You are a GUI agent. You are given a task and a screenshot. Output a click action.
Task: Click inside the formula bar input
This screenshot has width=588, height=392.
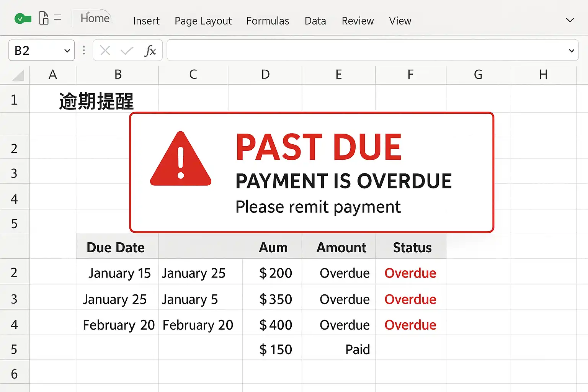[x=372, y=50]
